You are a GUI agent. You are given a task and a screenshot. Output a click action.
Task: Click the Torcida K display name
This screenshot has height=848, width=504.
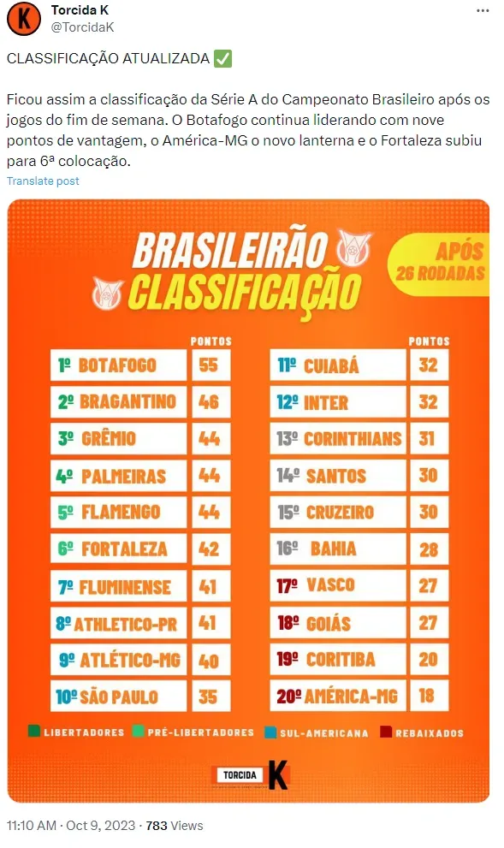[80, 9]
